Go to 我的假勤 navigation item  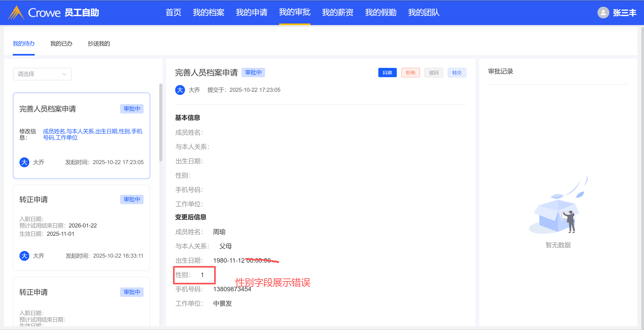click(x=380, y=13)
